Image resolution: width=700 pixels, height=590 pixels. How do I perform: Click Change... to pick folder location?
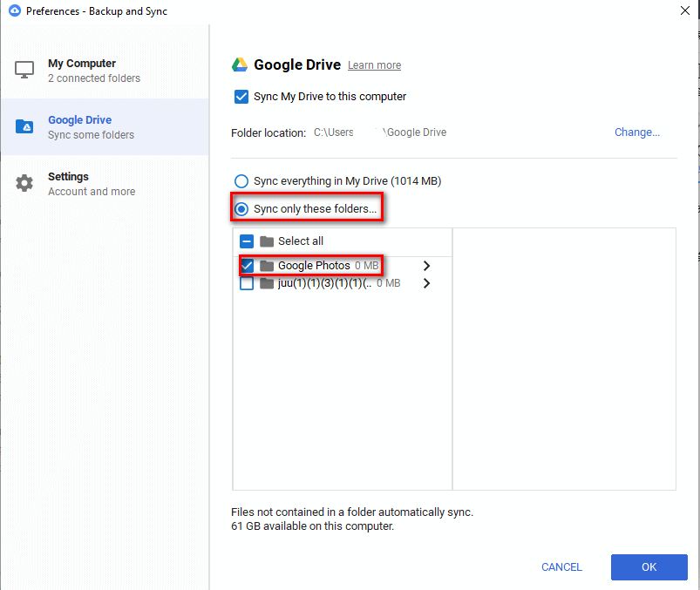(636, 132)
